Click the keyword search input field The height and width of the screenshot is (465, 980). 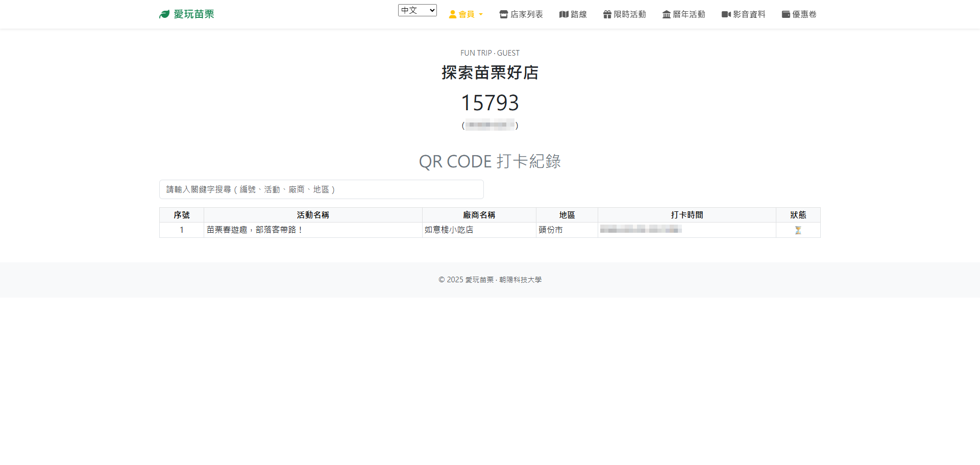tap(321, 189)
